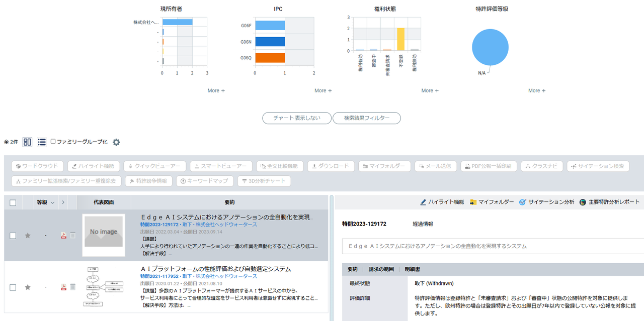The image size is (644, 321).
Task: Open ハイライト機能 in the gray toolbar
Action: point(94,166)
